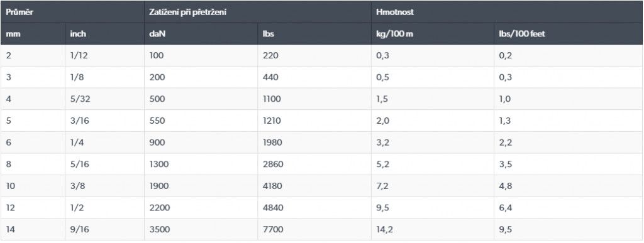The width and height of the screenshot is (644, 243).
Task: Click the 9/16 inch cell
Action: (104, 229)
